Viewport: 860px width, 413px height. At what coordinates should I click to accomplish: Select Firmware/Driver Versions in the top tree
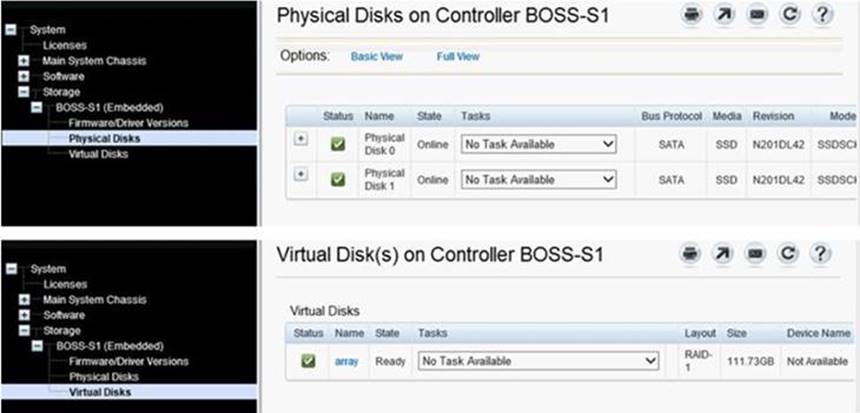coord(128,122)
